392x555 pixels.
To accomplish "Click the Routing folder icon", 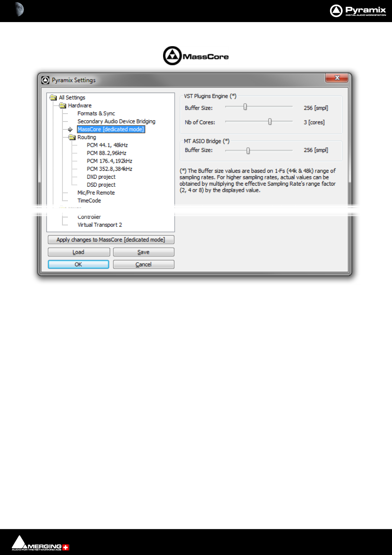I will (72, 137).
